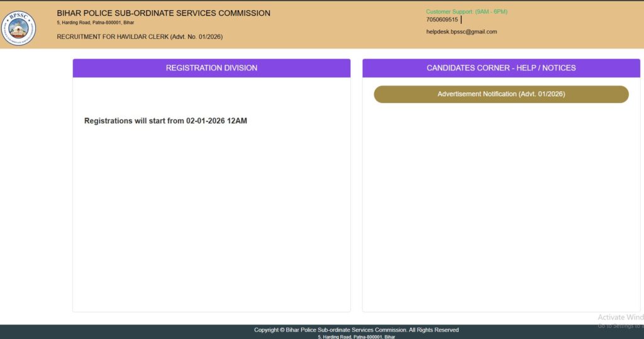Click the BPSSC circular logo
644x339 pixels.
19,28
